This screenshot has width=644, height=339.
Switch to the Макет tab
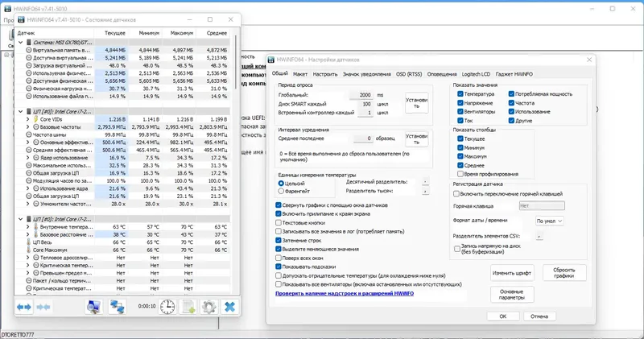pos(299,74)
